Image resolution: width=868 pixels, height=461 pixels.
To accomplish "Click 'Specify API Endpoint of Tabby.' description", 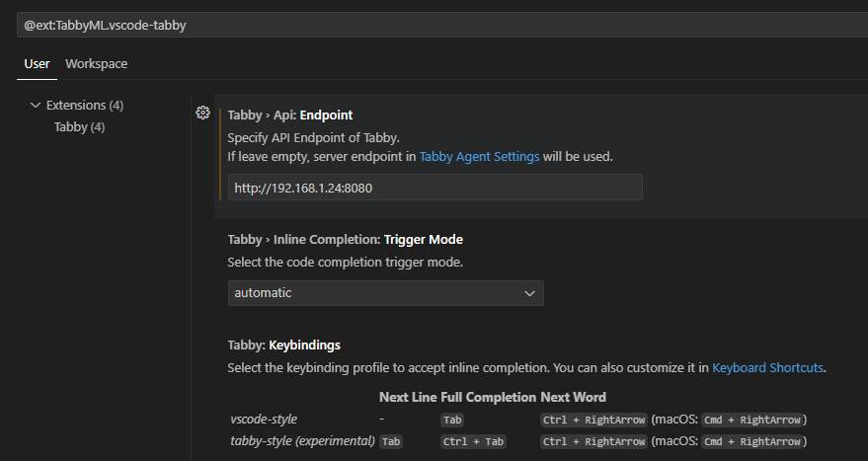I will point(313,138).
